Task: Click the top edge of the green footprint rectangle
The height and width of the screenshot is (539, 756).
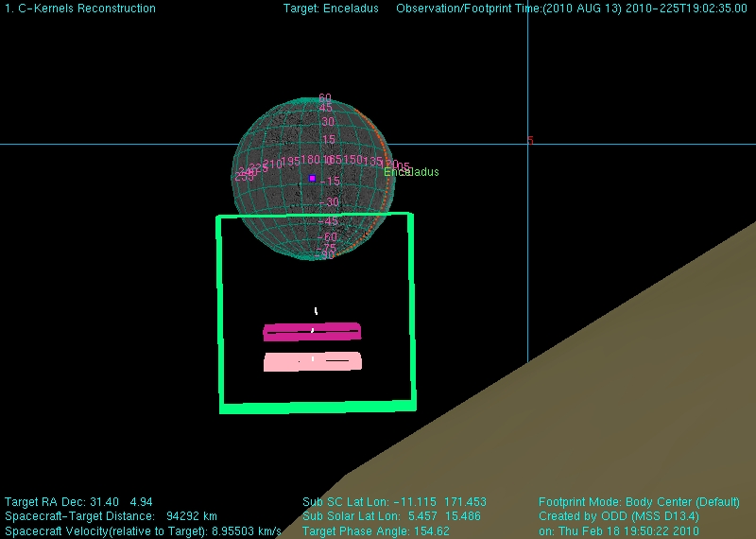Action: point(315,217)
